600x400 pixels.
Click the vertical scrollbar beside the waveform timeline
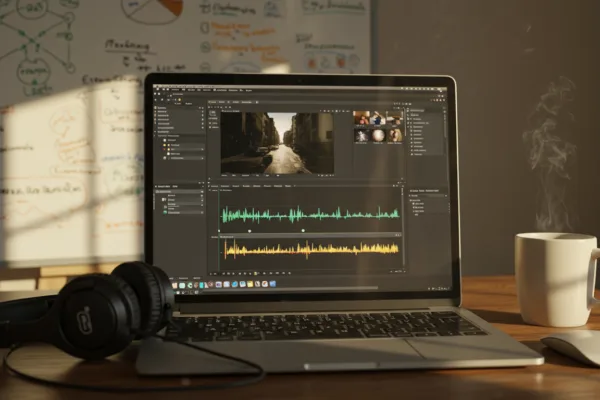pyautogui.click(x=403, y=228)
